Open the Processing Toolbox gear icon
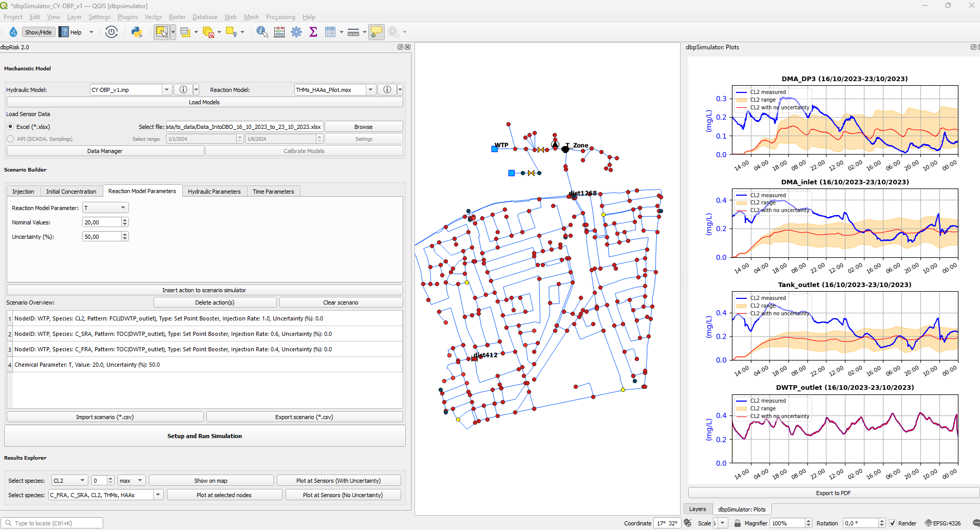Screen dimensions: 980x530 tap(296, 32)
